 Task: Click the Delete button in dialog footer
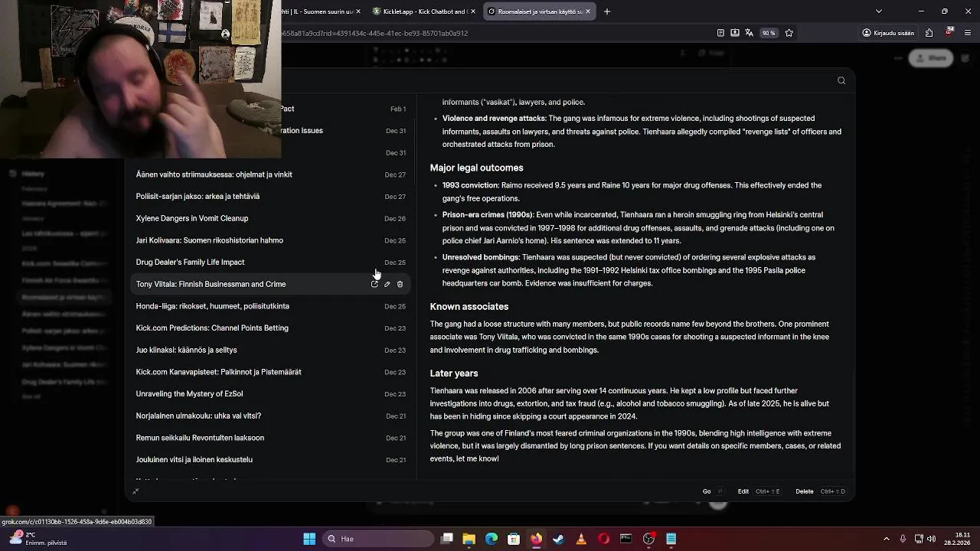tap(821, 491)
